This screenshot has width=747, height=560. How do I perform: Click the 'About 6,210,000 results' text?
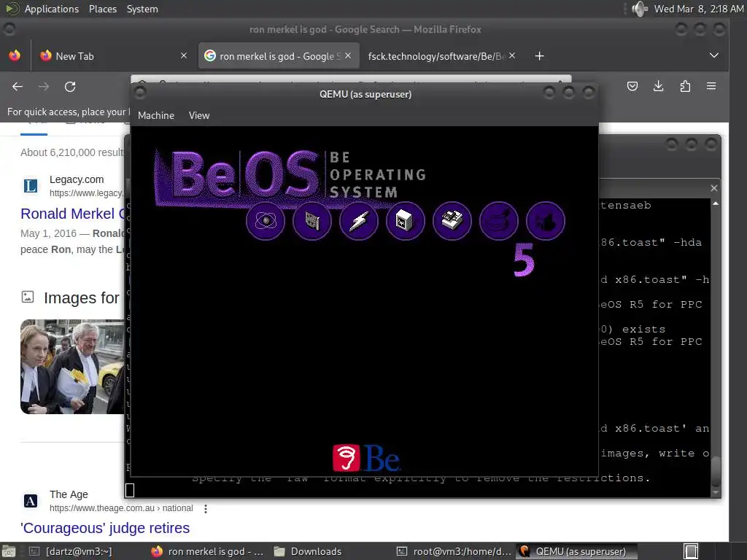pos(72,152)
